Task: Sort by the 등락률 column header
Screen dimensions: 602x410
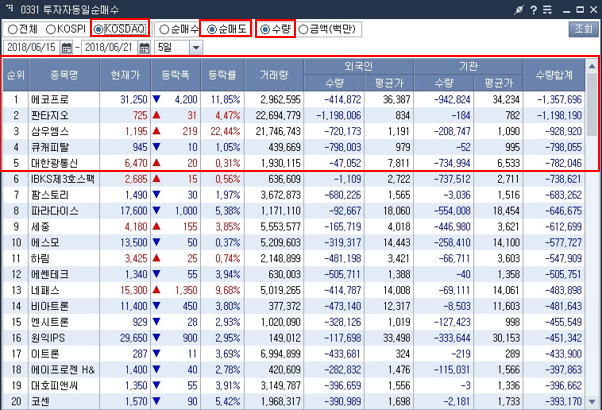Action: [x=222, y=75]
